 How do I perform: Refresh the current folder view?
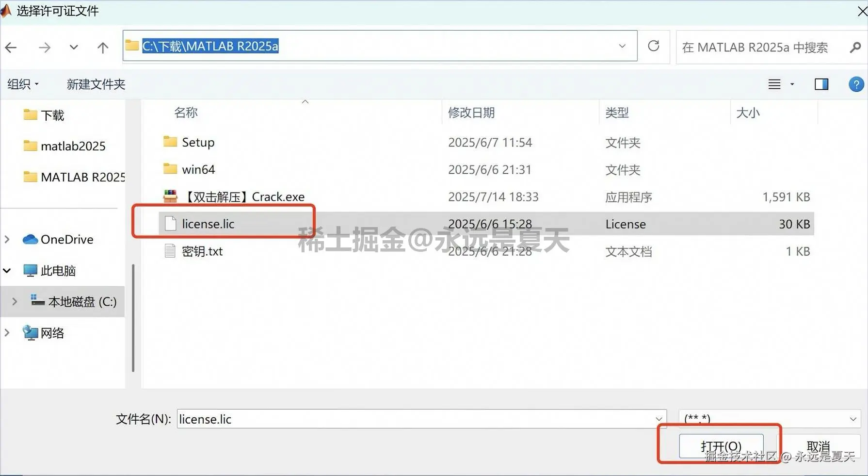654,46
